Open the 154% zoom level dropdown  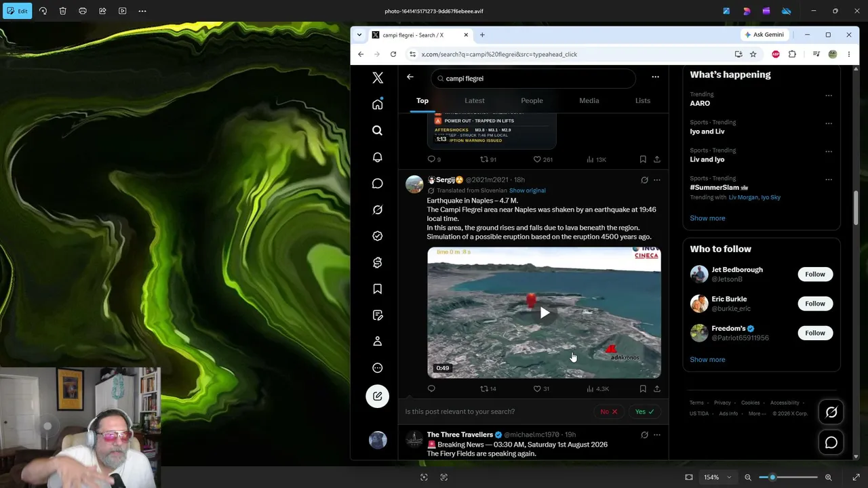pyautogui.click(x=718, y=477)
